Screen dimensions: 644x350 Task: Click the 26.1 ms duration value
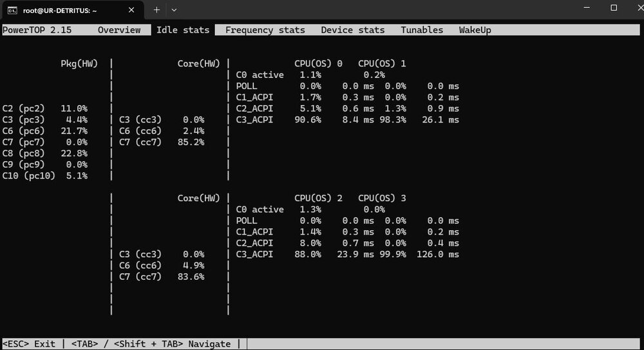(440, 120)
